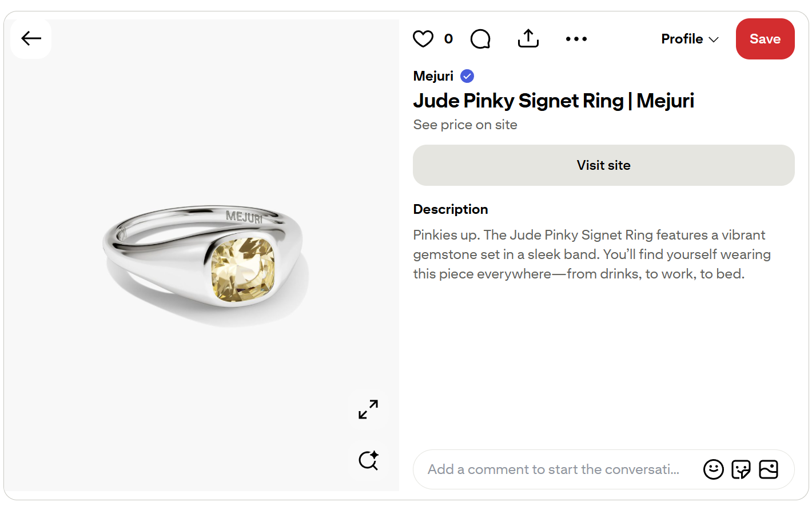Share the pin via the share icon

point(528,38)
